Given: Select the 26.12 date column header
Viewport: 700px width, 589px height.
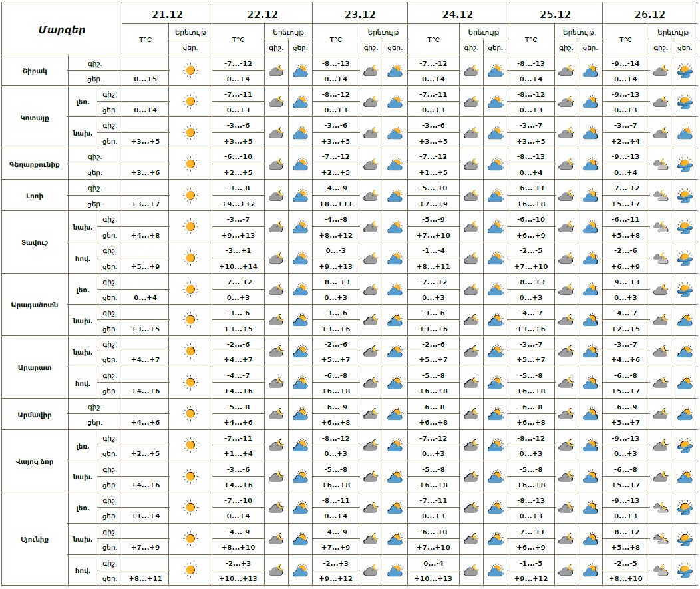Looking at the screenshot, I should click(649, 15).
